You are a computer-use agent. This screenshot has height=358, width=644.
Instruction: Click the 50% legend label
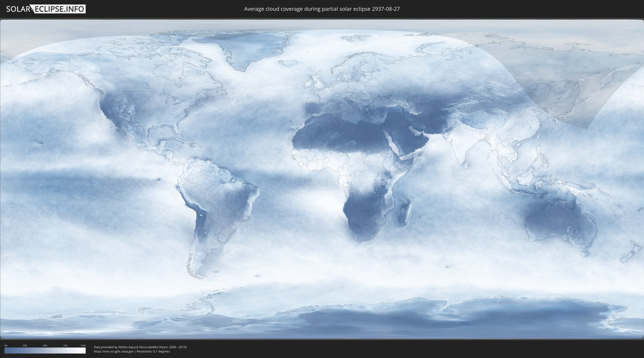point(45,345)
